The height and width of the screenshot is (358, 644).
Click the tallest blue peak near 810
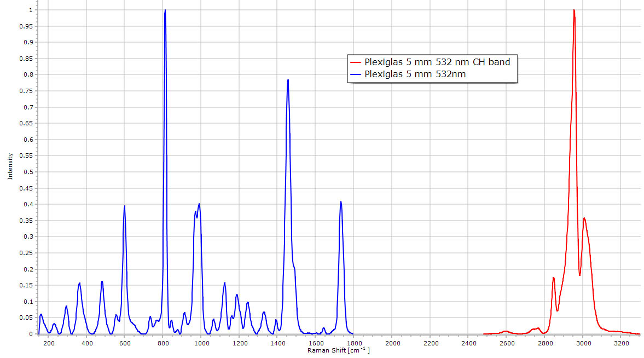pos(165,11)
